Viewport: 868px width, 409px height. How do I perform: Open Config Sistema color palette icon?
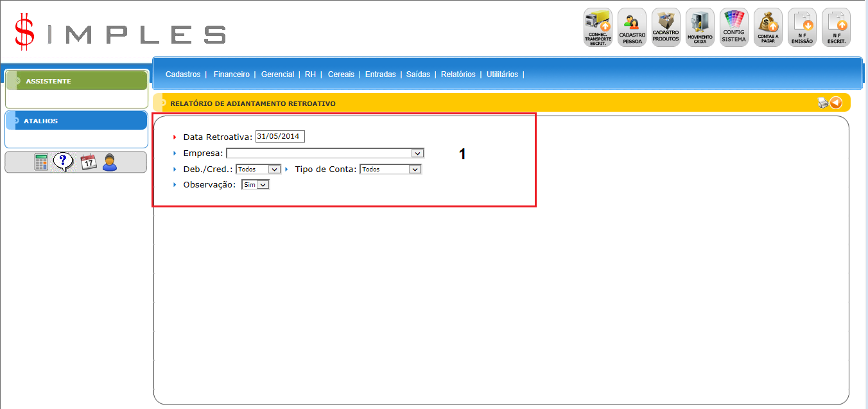pyautogui.click(x=734, y=27)
